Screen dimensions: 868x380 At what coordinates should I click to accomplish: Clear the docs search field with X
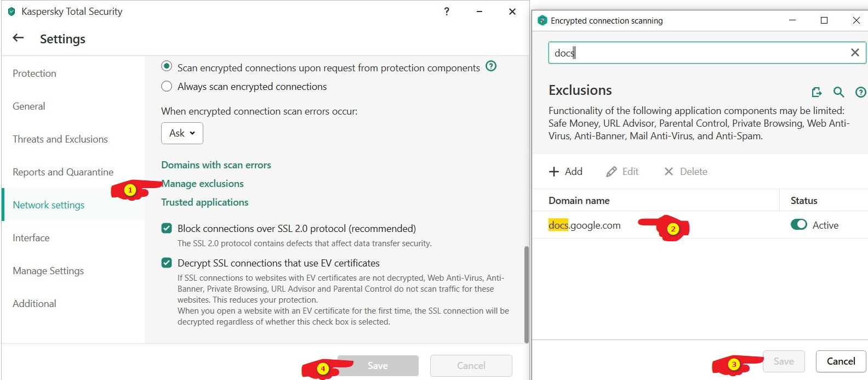pos(854,53)
